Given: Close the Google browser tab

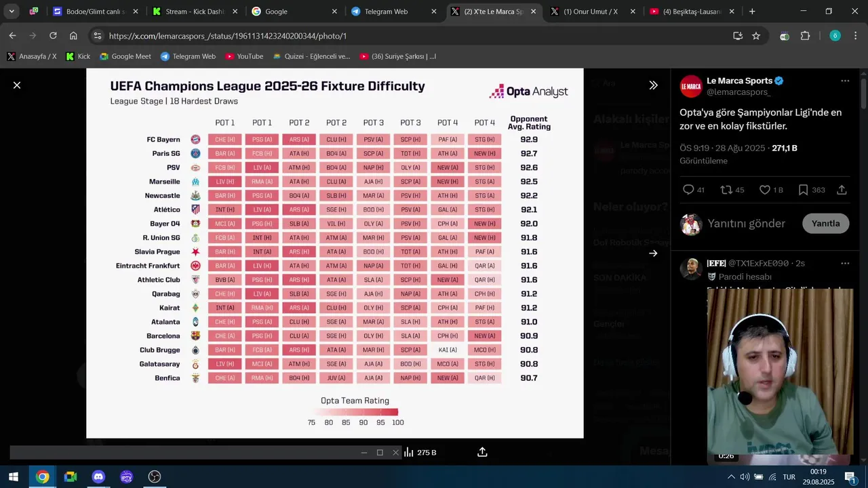Looking at the screenshot, I should point(334,12).
